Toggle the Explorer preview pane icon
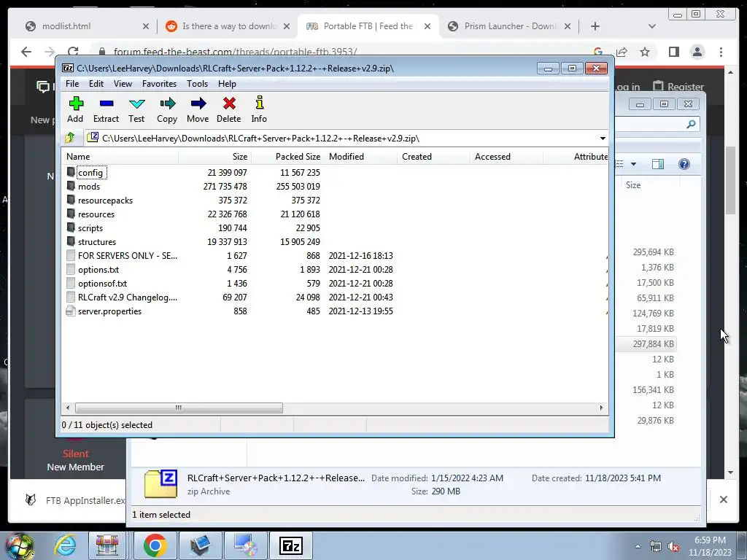This screenshot has height=560, width=747. pyautogui.click(x=658, y=164)
